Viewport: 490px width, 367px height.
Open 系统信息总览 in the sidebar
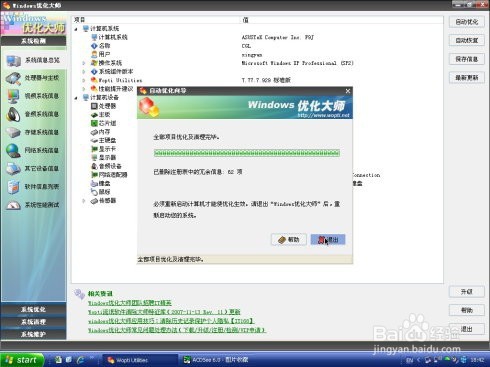[33, 60]
